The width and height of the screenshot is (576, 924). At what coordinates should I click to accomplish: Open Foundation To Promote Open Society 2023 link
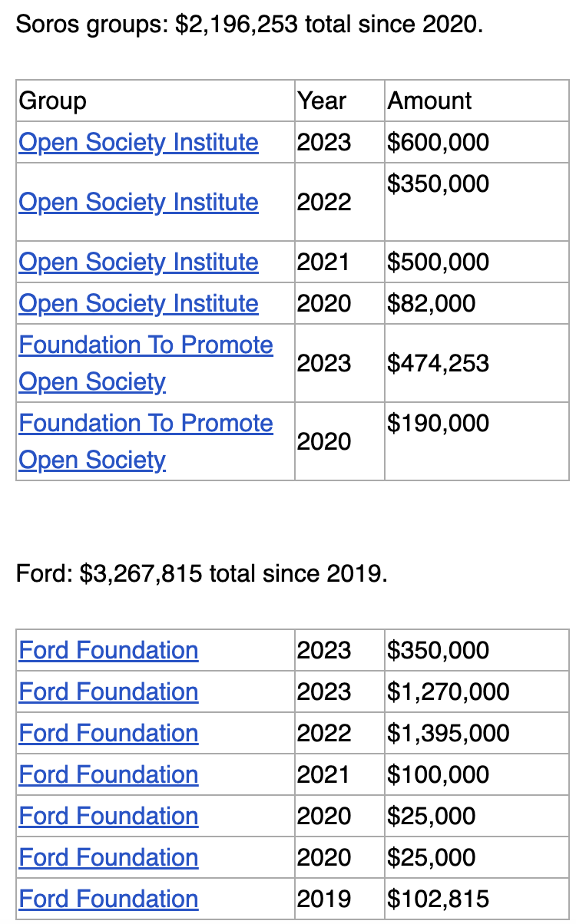point(145,345)
